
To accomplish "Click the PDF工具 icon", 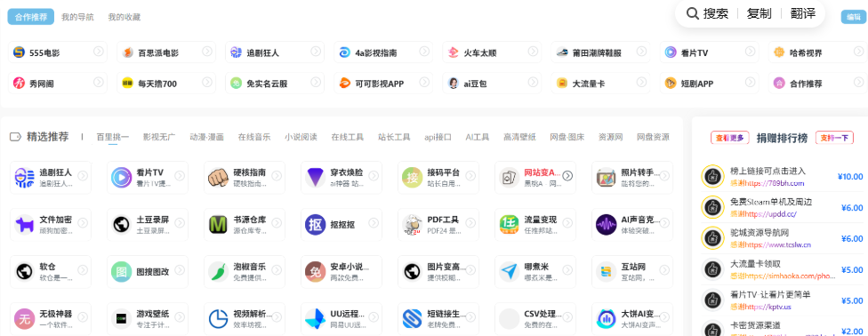I will (413, 224).
